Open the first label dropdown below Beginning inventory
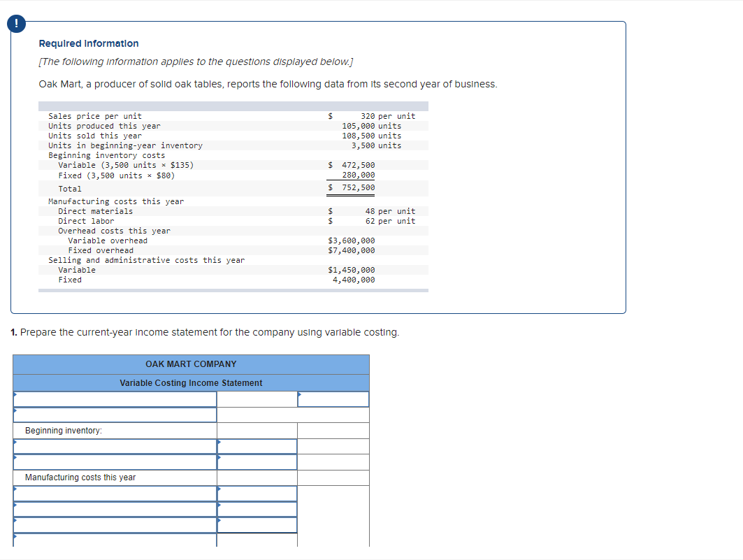Image resolution: width=743 pixels, height=560 pixels. click(115, 446)
